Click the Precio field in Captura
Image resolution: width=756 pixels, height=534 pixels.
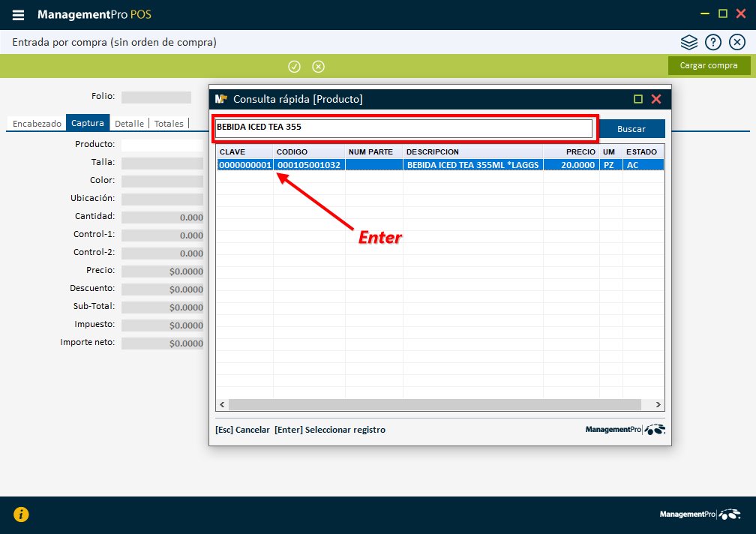163,271
